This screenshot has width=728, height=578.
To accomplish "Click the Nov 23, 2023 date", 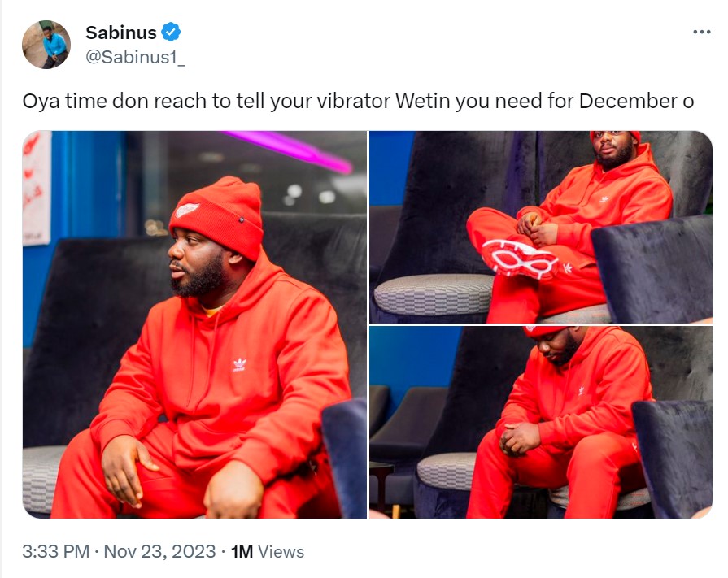I will [159, 551].
